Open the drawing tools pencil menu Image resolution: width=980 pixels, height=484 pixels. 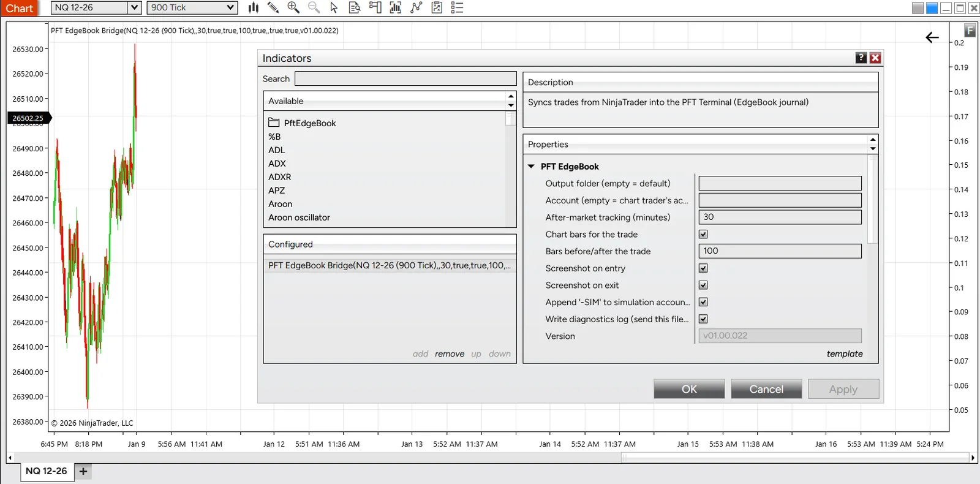(x=273, y=7)
